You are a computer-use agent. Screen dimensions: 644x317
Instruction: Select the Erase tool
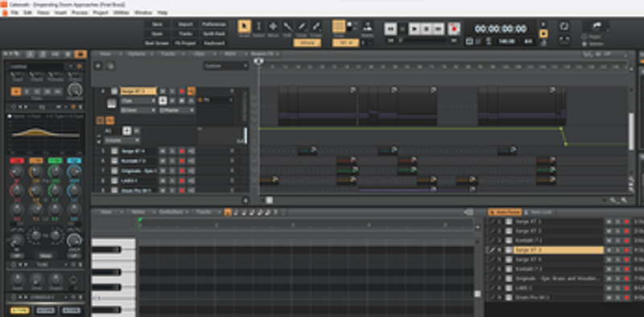(x=316, y=27)
